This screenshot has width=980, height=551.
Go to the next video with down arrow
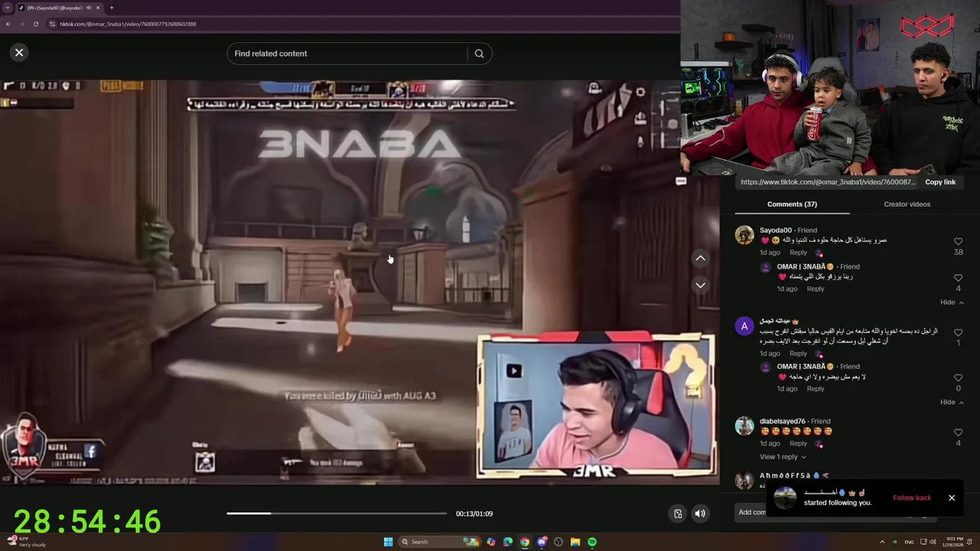coord(700,285)
